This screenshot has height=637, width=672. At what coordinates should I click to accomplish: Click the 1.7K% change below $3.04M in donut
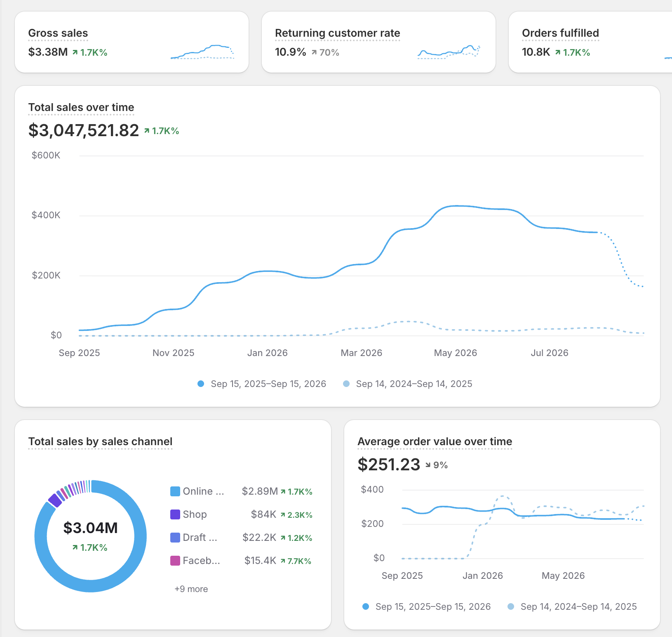tap(94, 547)
